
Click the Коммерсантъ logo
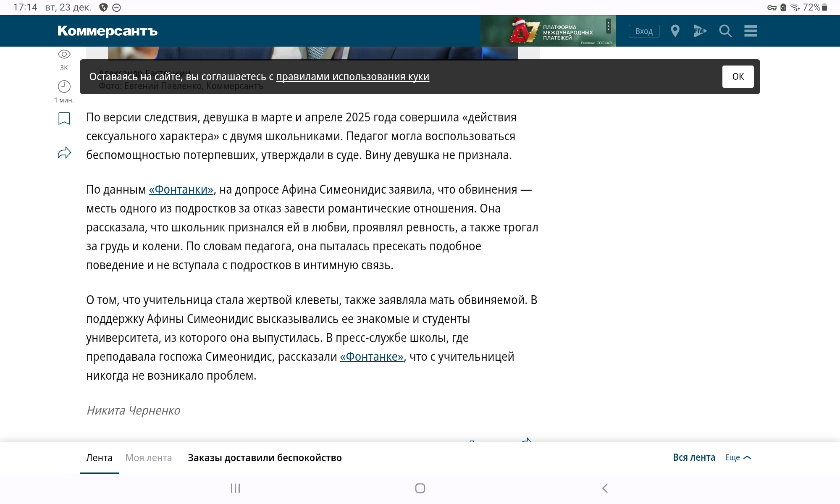[108, 31]
